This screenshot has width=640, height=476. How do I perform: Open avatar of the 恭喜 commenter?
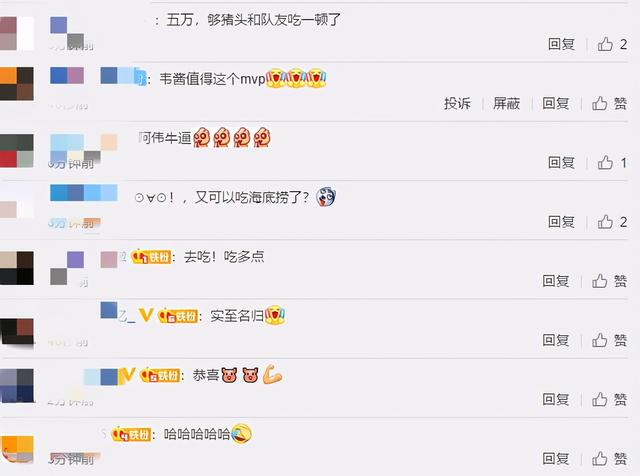[17, 386]
